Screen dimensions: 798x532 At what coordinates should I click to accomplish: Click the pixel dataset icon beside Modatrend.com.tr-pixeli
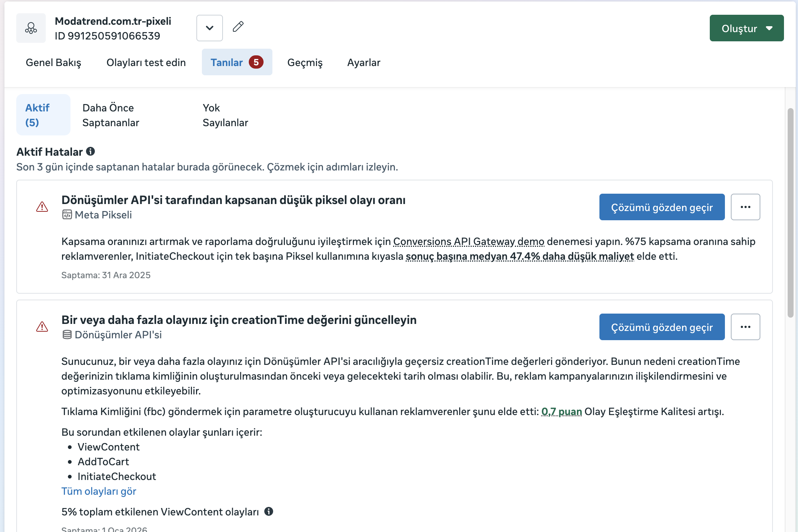[x=31, y=28]
